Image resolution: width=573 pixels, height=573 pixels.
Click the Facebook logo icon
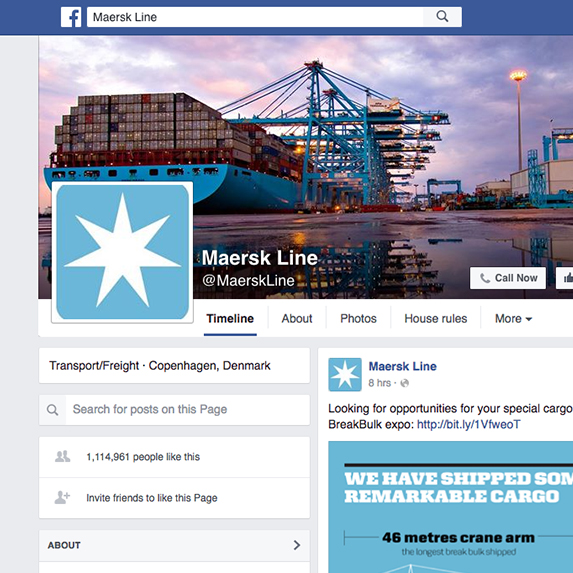[71, 17]
